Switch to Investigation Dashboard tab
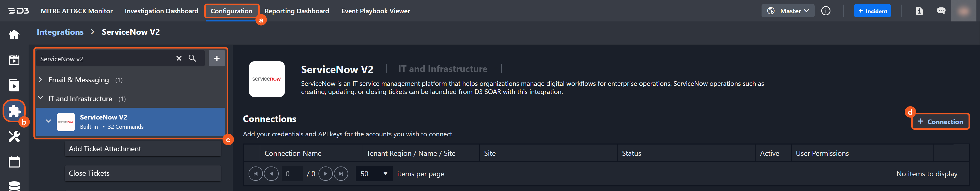 (161, 11)
